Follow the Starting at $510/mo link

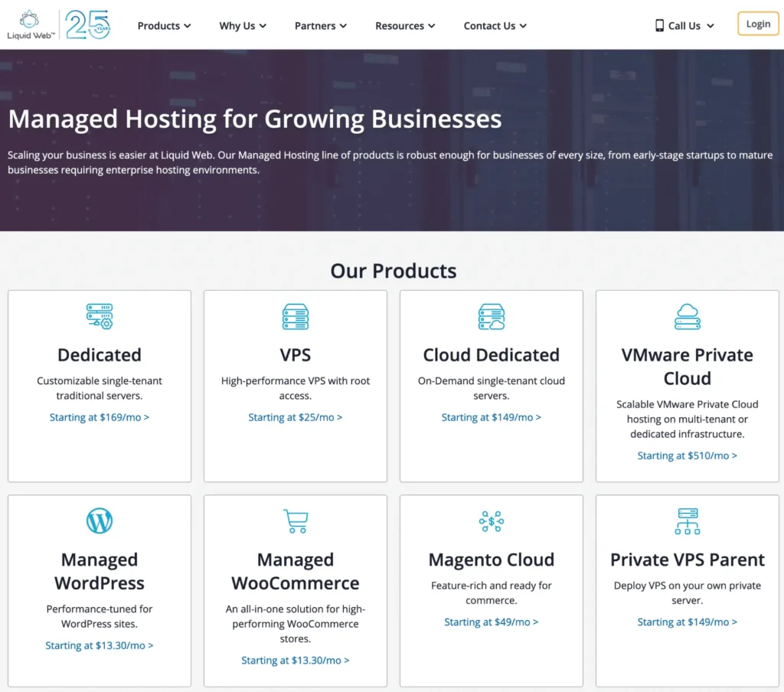pyautogui.click(x=688, y=456)
